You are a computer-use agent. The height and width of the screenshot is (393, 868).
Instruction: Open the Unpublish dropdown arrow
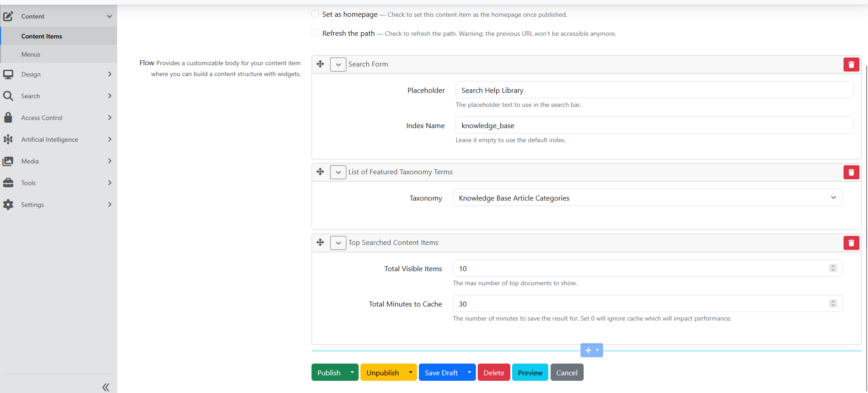(x=411, y=372)
